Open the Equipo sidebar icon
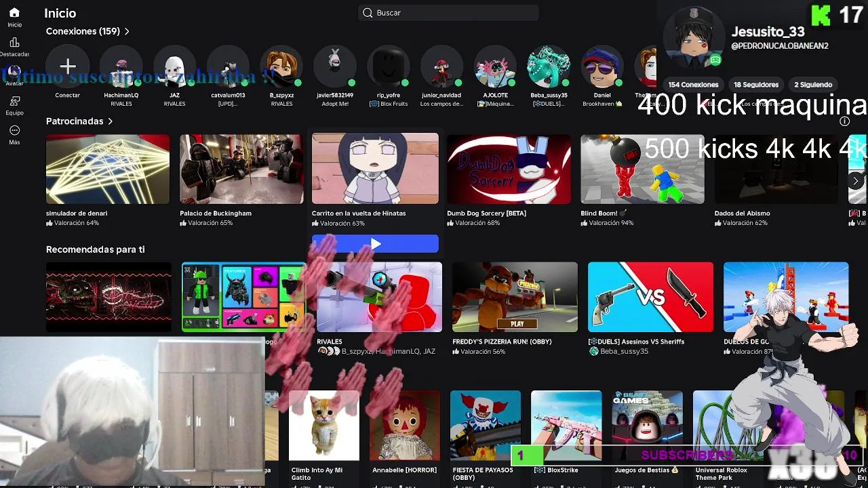The width and height of the screenshot is (868, 488). click(x=14, y=102)
